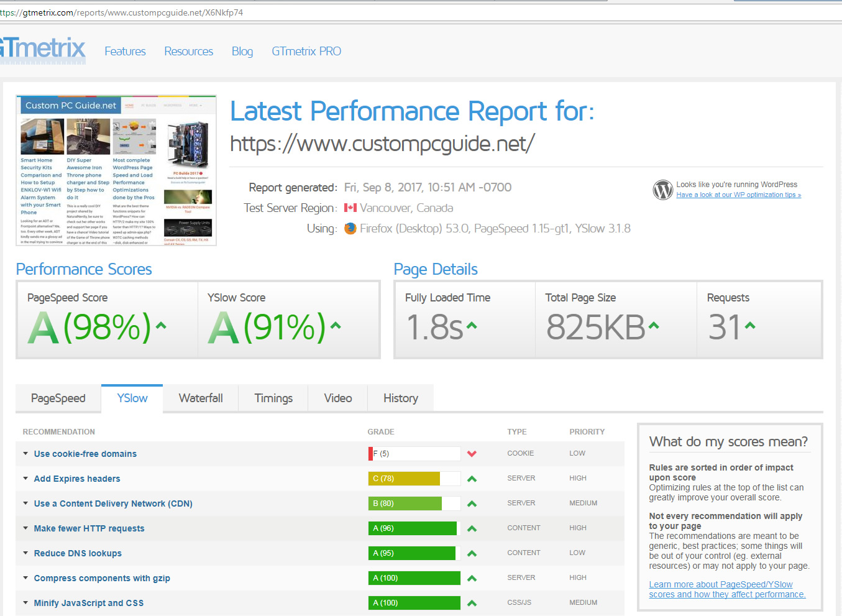This screenshot has height=616, width=842.
Task: Click the browser address bar URL
Action: pos(121,12)
